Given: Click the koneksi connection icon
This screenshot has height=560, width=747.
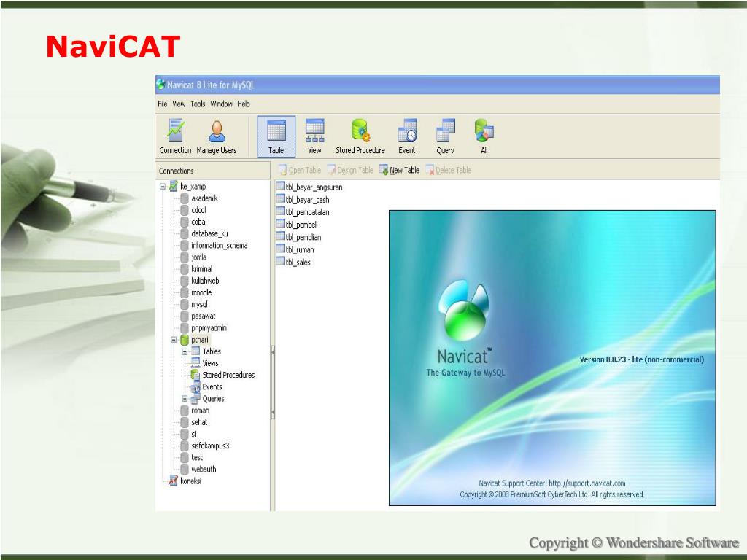Looking at the screenshot, I should pyautogui.click(x=174, y=481).
